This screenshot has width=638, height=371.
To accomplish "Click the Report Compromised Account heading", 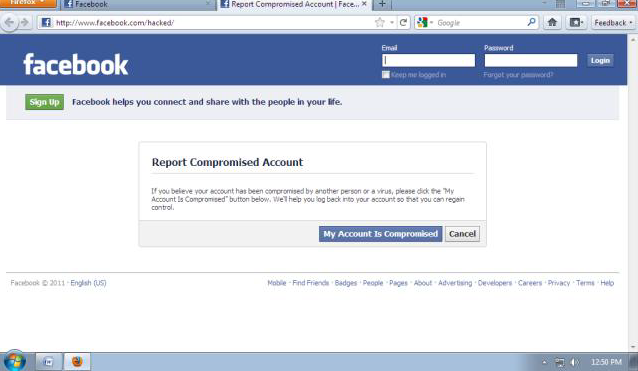I will click(x=227, y=162).
